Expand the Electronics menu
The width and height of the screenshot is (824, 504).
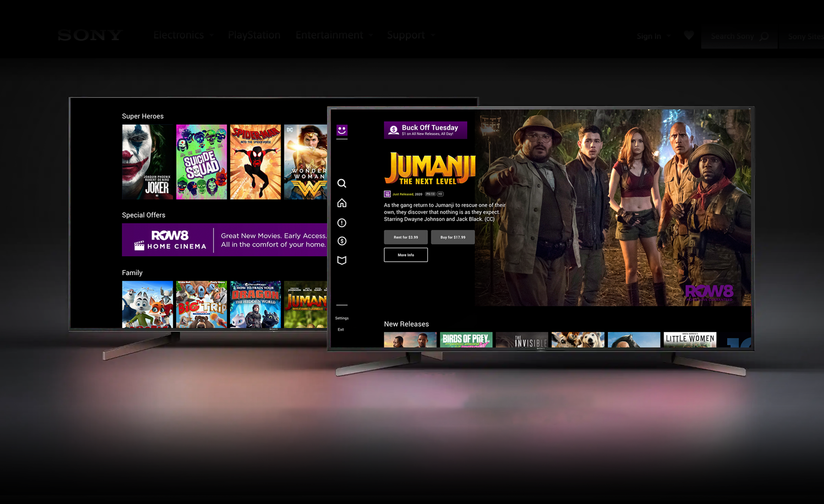[183, 35]
